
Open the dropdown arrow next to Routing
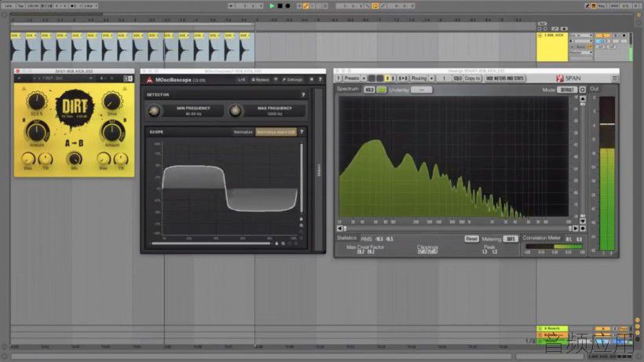431,78
